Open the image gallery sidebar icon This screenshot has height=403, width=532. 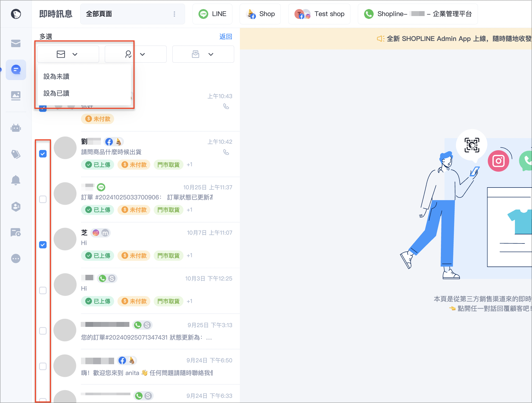coord(16,96)
